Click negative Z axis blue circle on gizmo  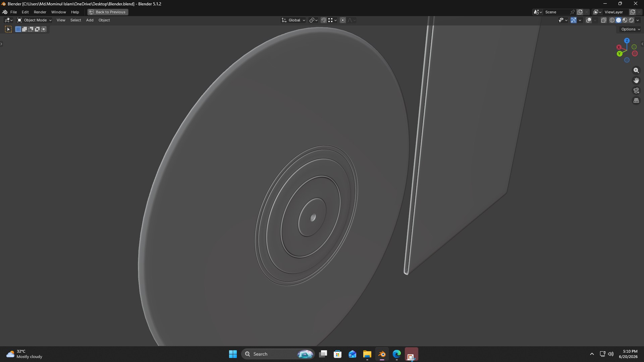click(627, 60)
